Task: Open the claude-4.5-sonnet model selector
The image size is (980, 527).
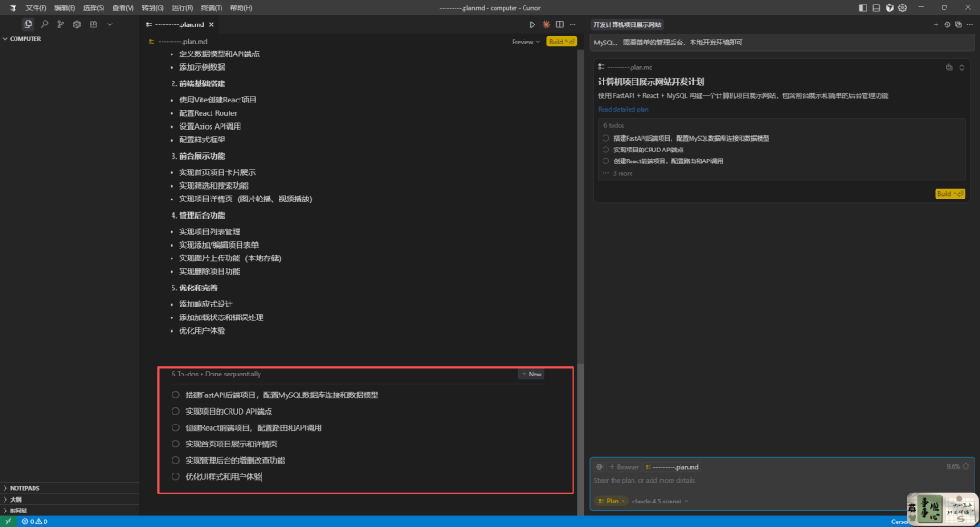Action: pos(660,501)
